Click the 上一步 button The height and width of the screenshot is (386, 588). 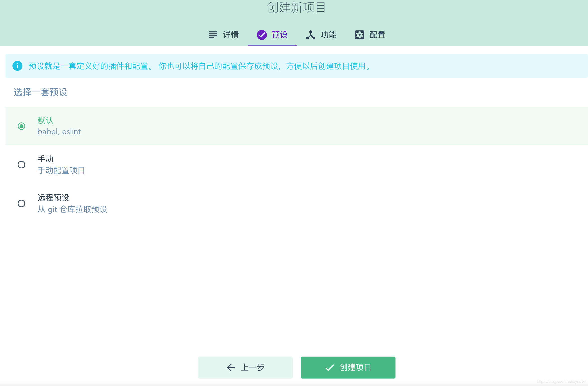(245, 367)
